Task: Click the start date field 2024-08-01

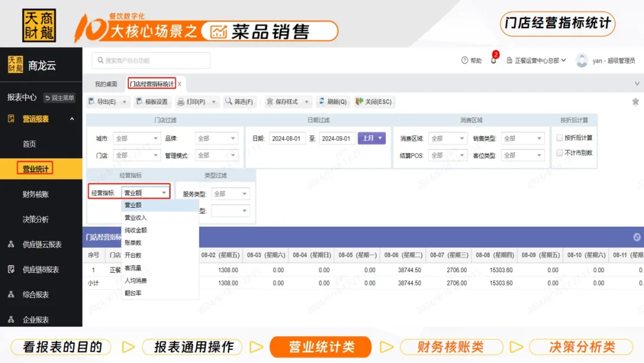Action: [286, 139]
